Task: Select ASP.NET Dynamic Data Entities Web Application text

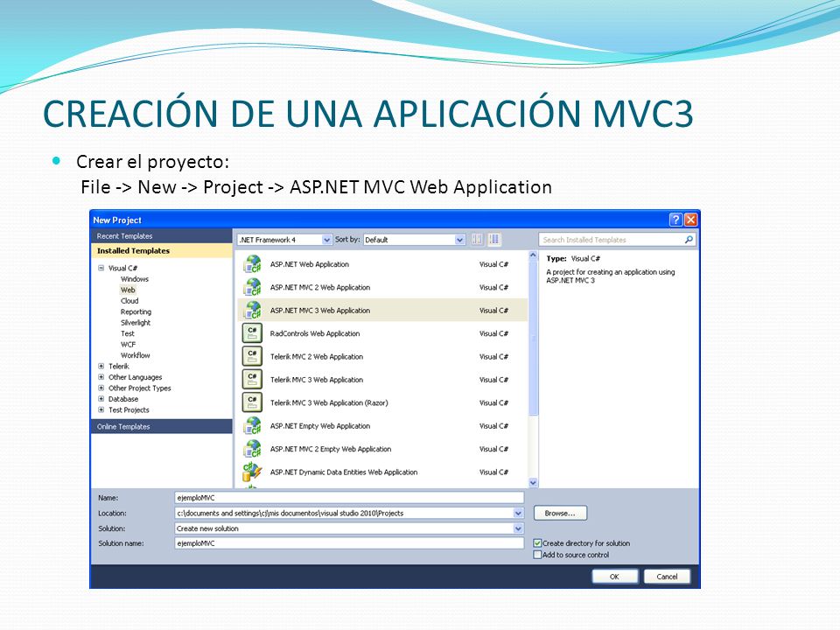Action: tap(344, 472)
